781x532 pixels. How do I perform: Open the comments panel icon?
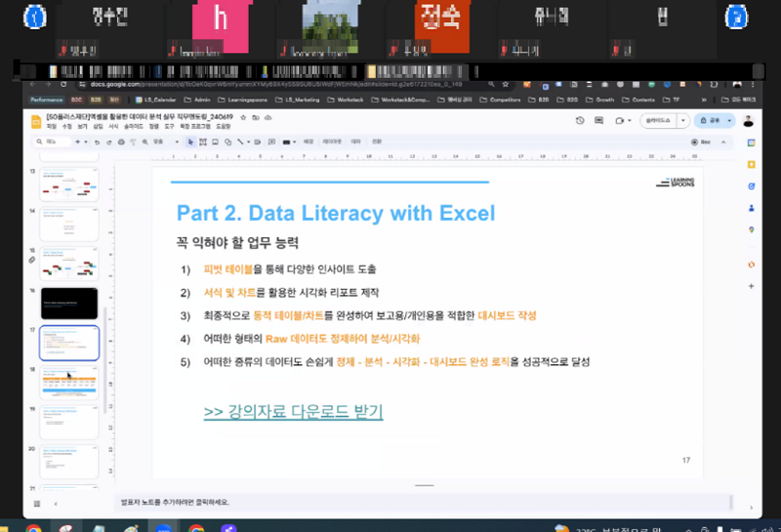pyautogui.click(x=598, y=120)
